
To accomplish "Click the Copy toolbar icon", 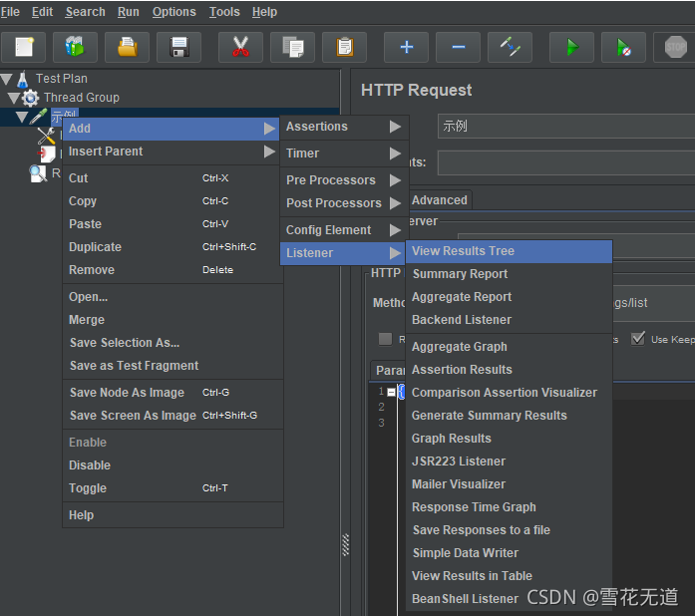I will click(x=292, y=47).
